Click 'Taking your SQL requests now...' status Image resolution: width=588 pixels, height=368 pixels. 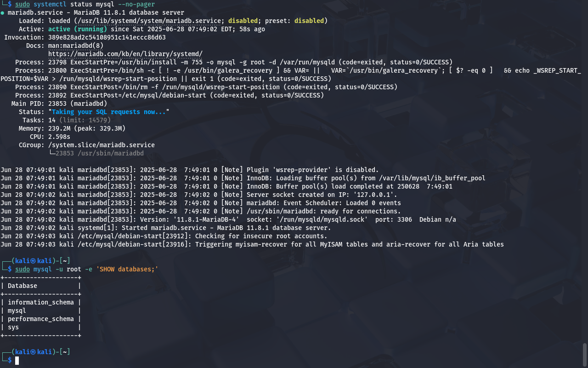[109, 112]
